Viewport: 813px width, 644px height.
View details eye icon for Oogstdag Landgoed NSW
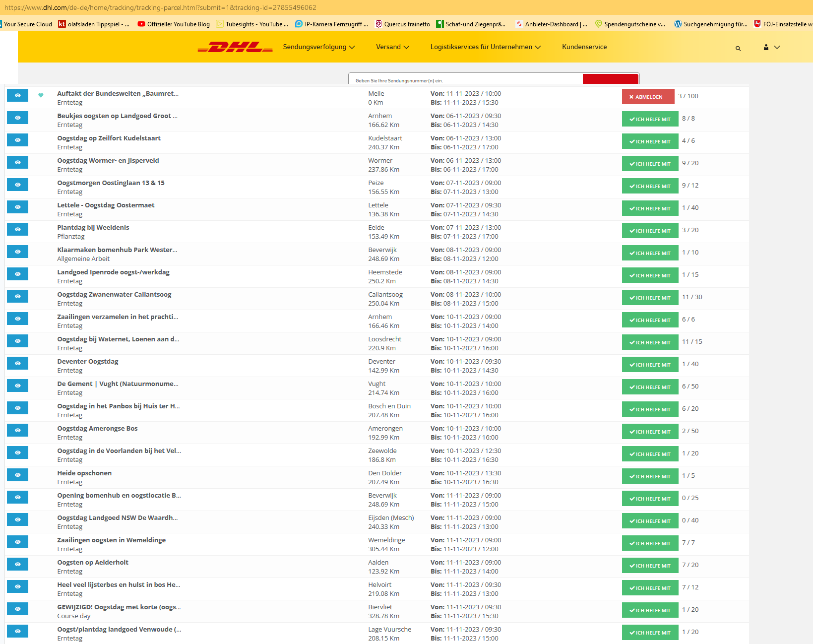17,519
